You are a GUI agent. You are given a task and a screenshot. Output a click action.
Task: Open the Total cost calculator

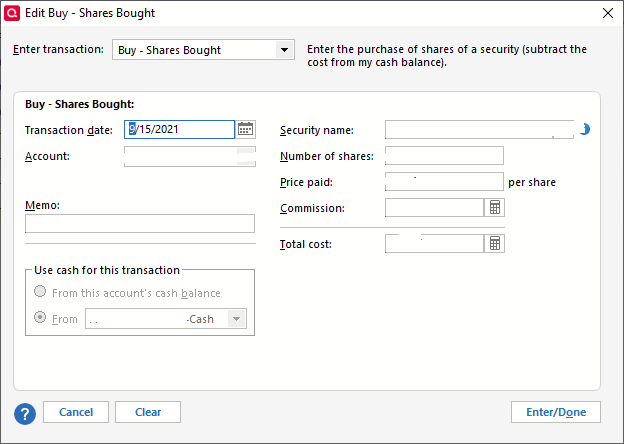[x=494, y=243]
